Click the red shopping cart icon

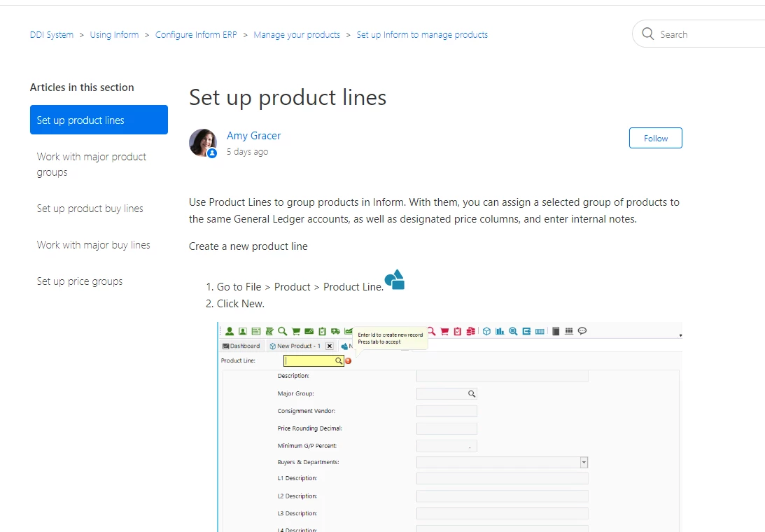(x=444, y=331)
